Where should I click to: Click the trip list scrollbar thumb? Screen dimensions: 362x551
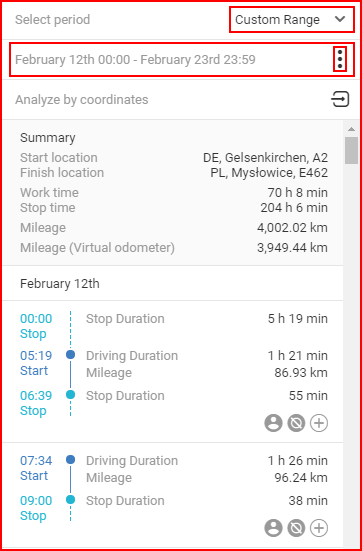(351, 150)
